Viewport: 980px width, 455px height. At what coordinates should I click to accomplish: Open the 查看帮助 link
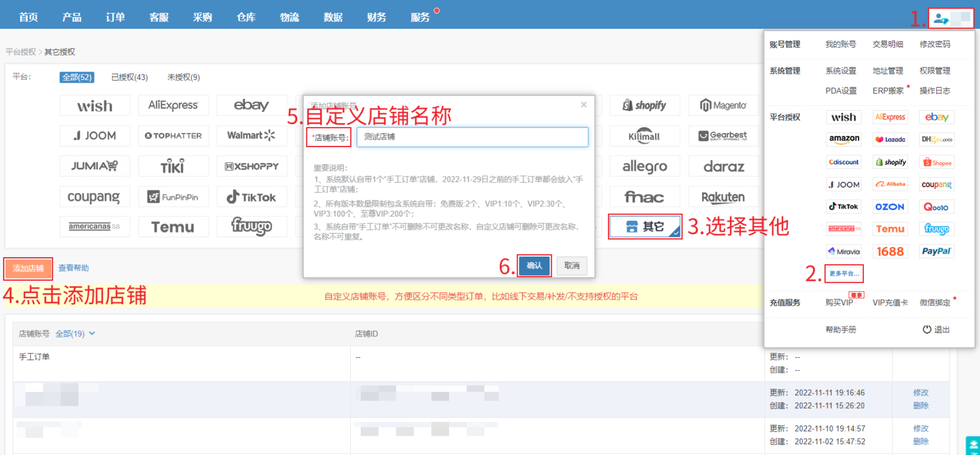[x=74, y=268]
